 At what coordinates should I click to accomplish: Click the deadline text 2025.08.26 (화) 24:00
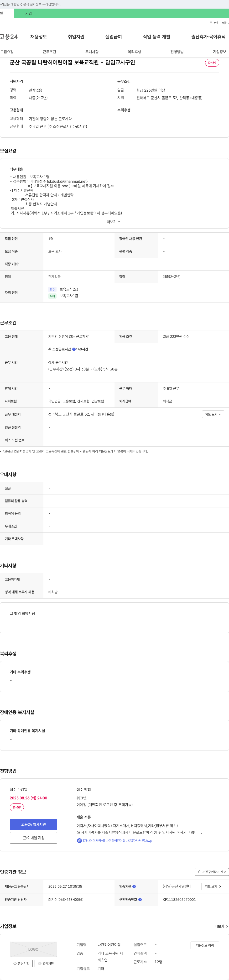point(29,798)
